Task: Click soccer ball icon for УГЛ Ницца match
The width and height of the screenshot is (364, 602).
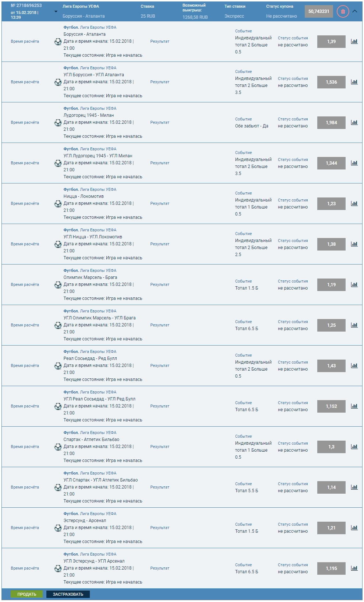Action: point(58,244)
